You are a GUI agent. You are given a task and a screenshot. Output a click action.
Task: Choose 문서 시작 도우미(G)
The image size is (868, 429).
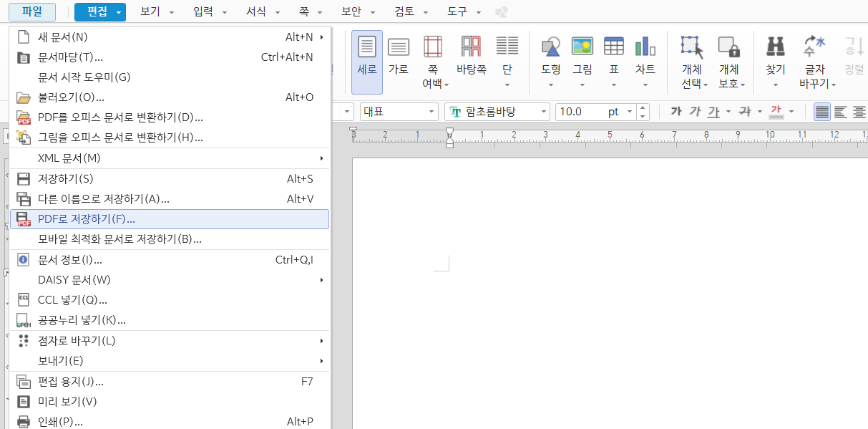tap(170, 77)
